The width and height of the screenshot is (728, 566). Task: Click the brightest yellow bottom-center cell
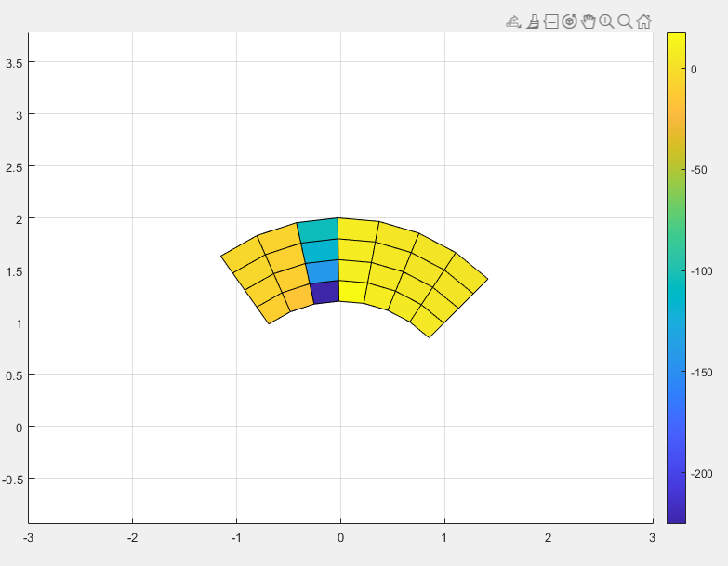(x=352, y=292)
